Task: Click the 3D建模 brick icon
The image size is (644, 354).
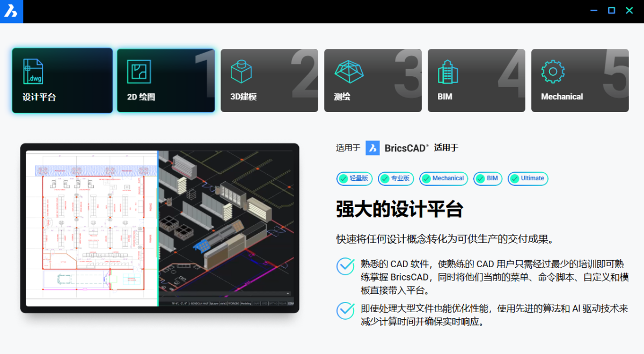Action: [241, 71]
